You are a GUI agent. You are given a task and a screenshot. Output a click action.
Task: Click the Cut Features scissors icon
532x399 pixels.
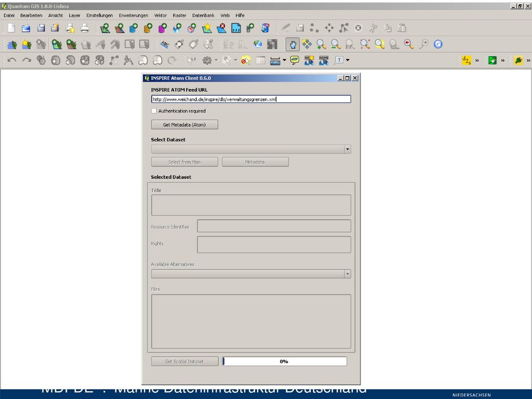[373, 28]
